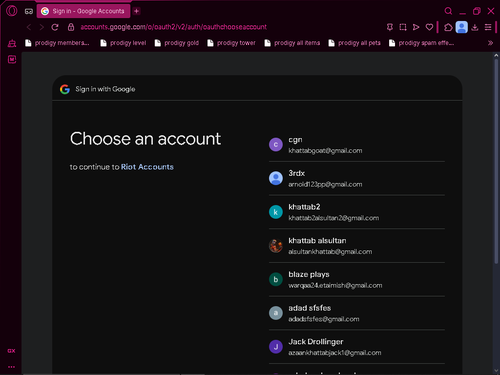Restore down the browser window
Viewport: 500px width, 375px height.
tap(477, 11)
